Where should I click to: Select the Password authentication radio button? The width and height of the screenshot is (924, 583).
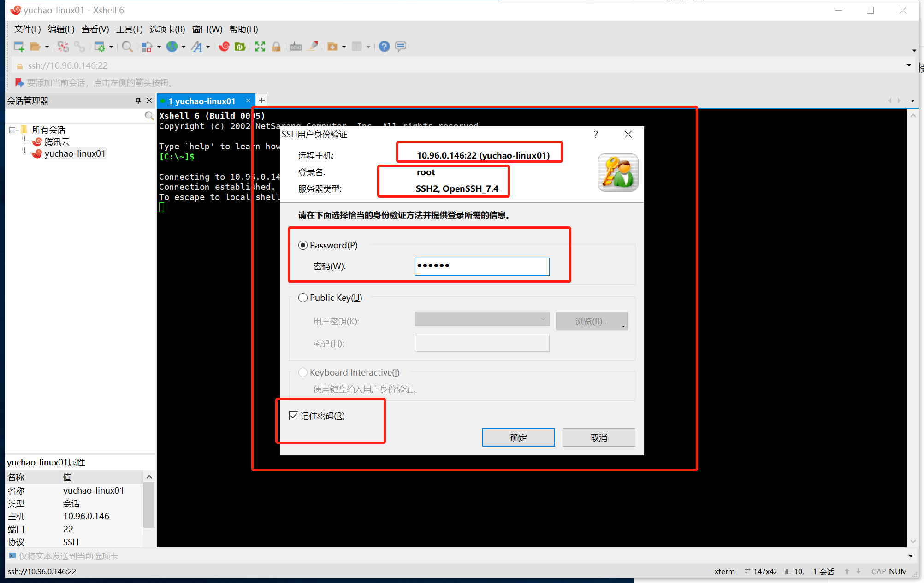tap(303, 245)
